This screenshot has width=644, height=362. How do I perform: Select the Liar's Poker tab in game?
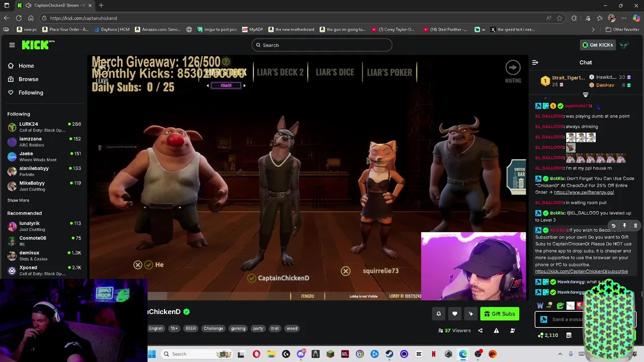[x=389, y=72]
